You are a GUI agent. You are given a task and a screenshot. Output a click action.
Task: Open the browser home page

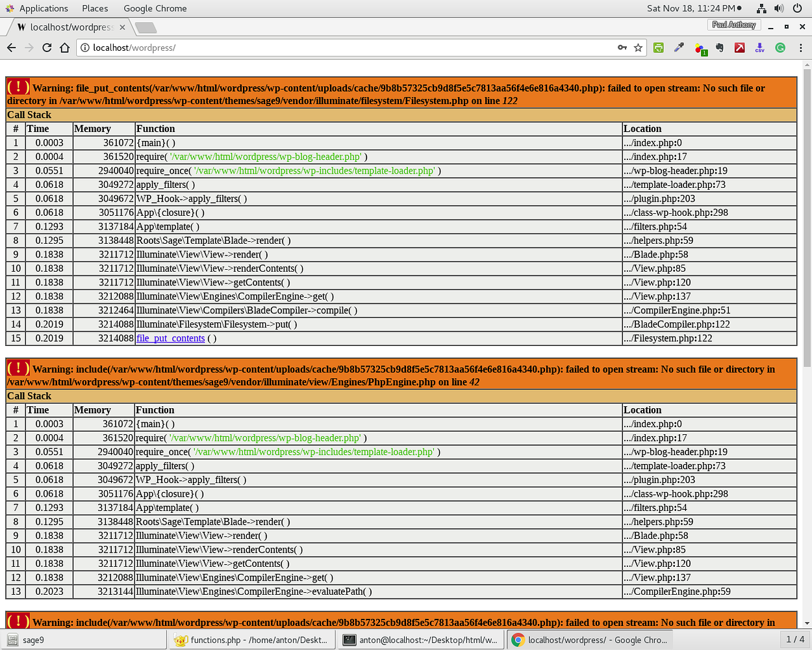pyautogui.click(x=64, y=47)
